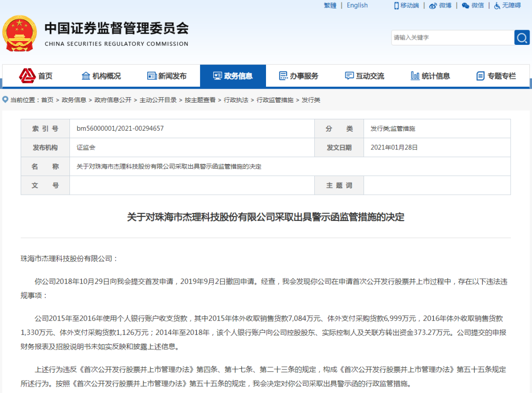Open the 微信 link in the top bar
Viewport: 532px width, 393px height.
coord(478,5)
